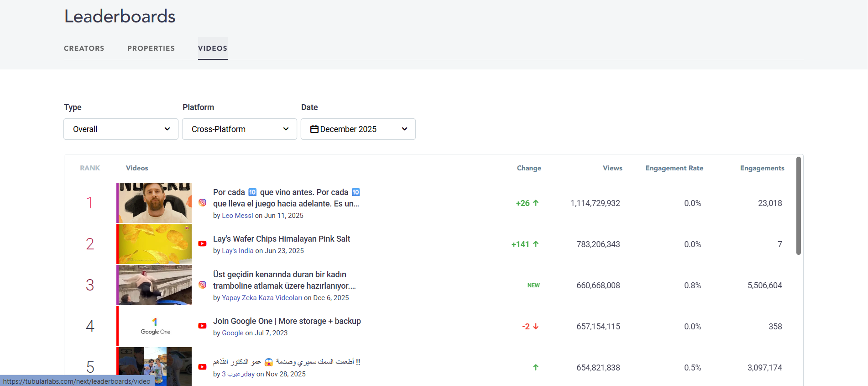Viewport: 868px width, 386px height.
Task: Open the trampoline video thumbnail at rank 3
Action: point(154,285)
